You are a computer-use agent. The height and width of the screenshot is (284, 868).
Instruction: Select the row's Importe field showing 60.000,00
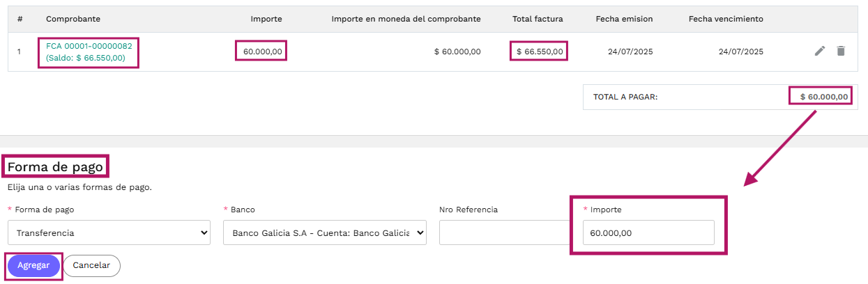(x=261, y=52)
